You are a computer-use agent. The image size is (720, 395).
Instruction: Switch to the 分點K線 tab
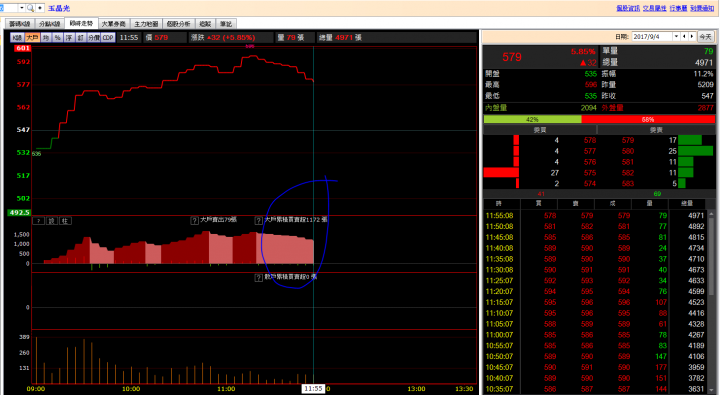[x=50, y=24]
